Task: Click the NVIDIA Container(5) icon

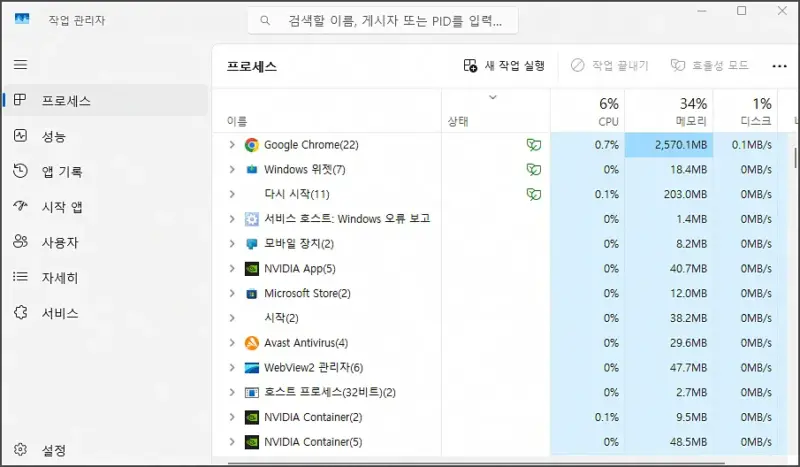Action: click(252, 442)
